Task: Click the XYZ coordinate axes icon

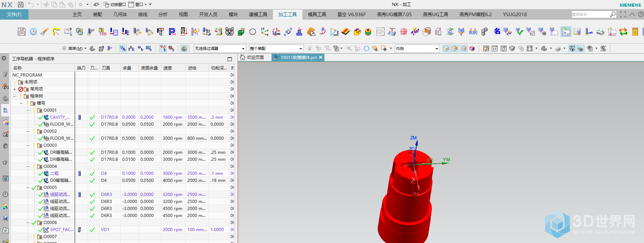Action: pyautogui.click(x=265, y=32)
